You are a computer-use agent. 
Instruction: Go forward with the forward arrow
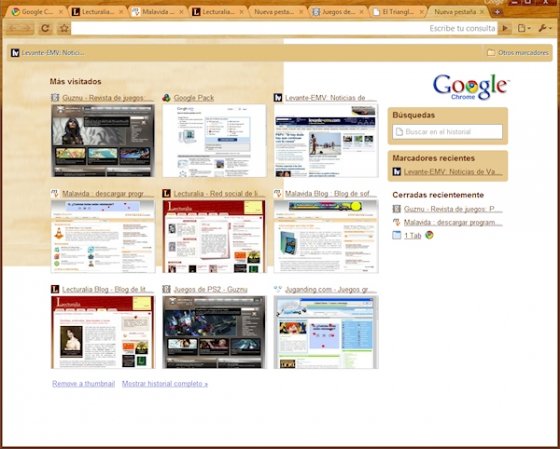pos(27,28)
